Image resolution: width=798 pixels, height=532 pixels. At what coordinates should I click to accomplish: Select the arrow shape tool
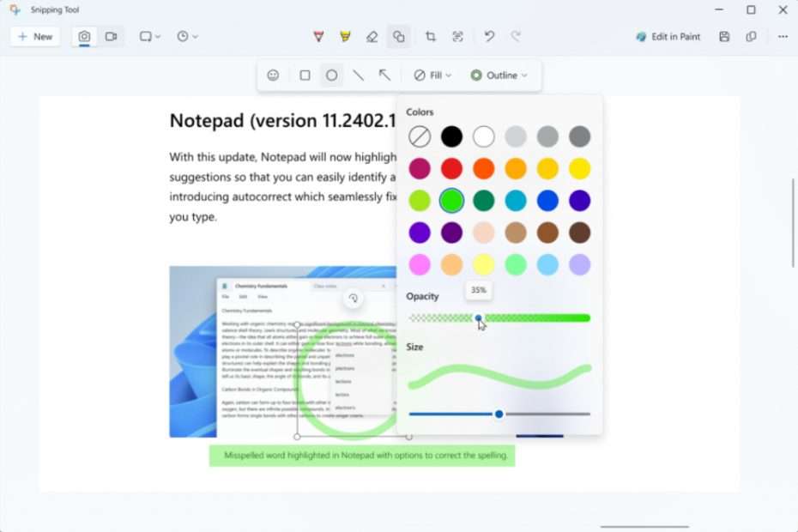click(x=384, y=75)
